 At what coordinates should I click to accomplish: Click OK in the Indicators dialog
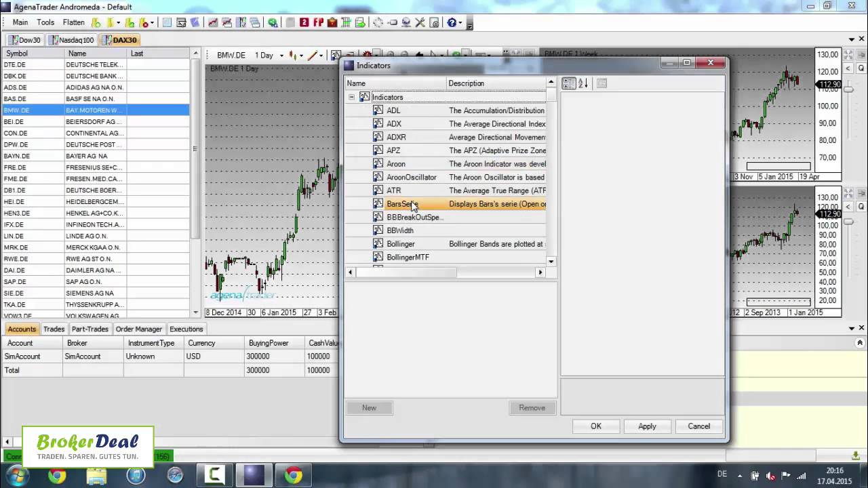pos(596,426)
